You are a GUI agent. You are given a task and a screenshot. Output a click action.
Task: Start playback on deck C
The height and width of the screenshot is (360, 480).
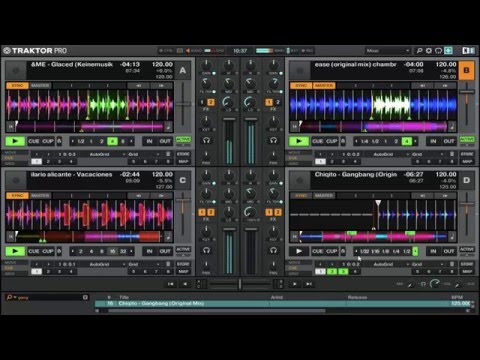coord(15,251)
